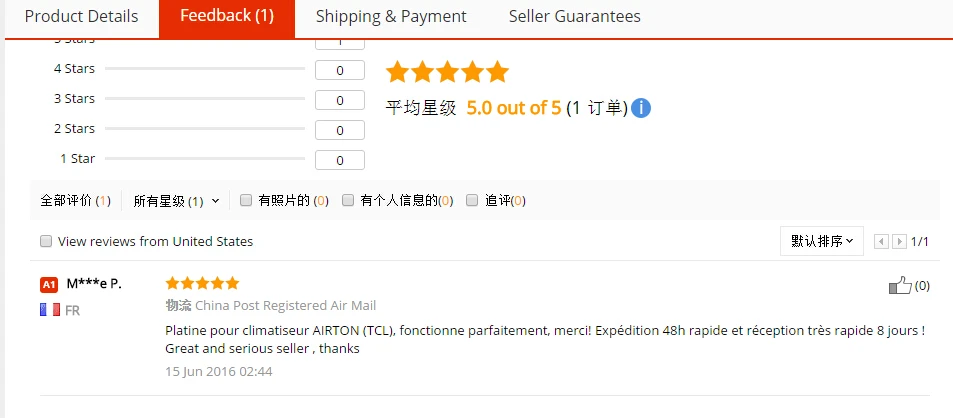Open the 所有星级 star filter dropdown
This screenshot has height=418, width=953.
pos(176,200)
